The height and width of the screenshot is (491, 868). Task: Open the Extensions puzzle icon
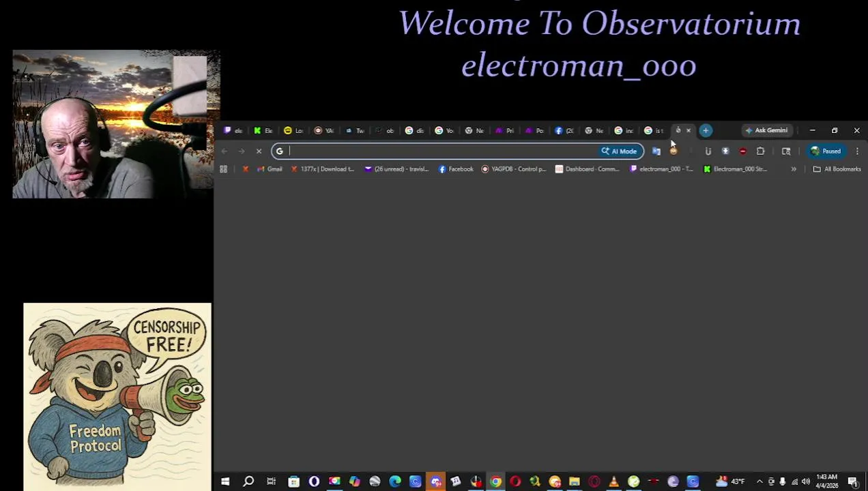760,151
